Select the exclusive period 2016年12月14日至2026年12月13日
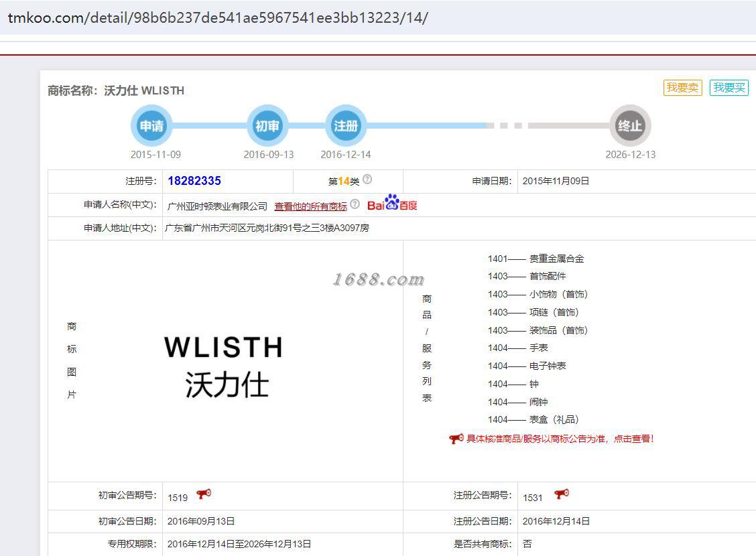Viewport: 756px width, 556px height. 239,544
